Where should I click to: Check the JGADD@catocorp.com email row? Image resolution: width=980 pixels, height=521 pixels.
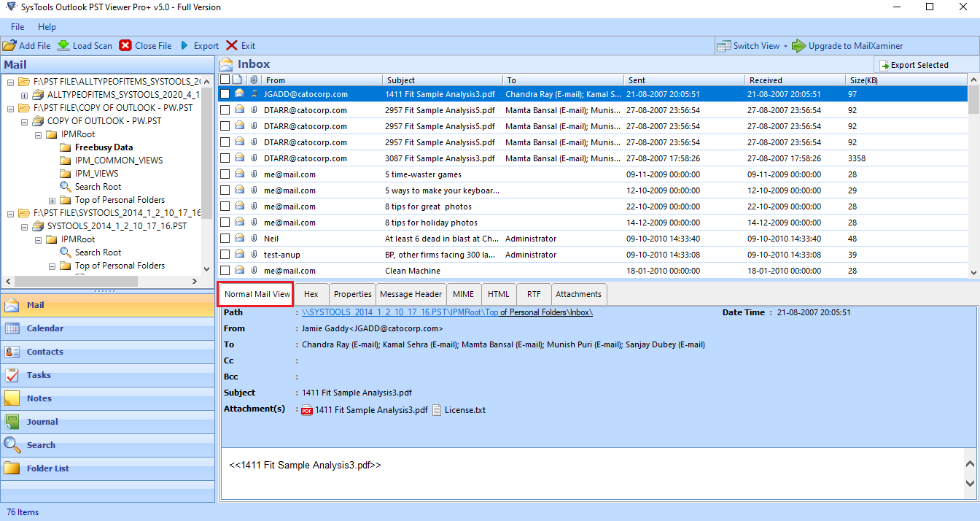pos(225,94)
